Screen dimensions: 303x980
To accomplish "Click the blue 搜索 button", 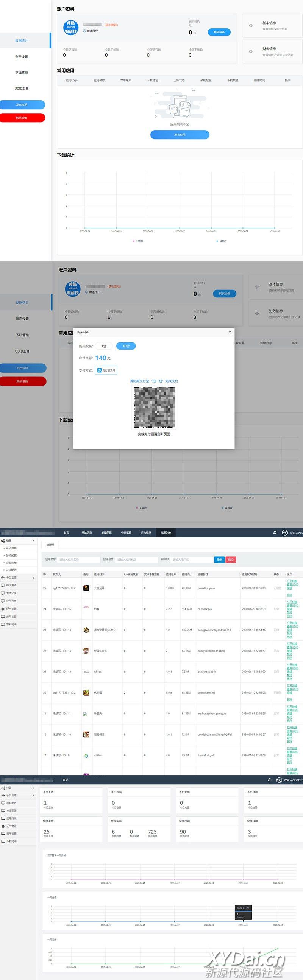I will [x=220, y=560].
